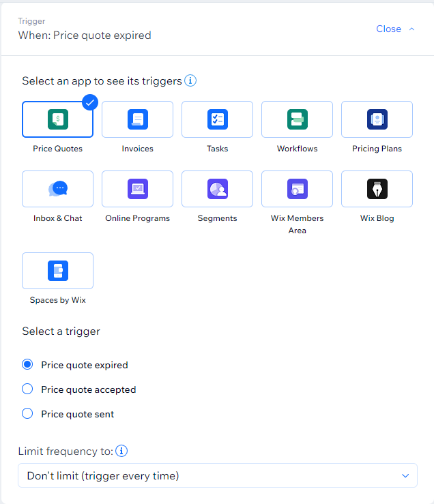Select the Spaces by Wix app tile
Viewport: 434px width, 504px height.
click(57, 271)
